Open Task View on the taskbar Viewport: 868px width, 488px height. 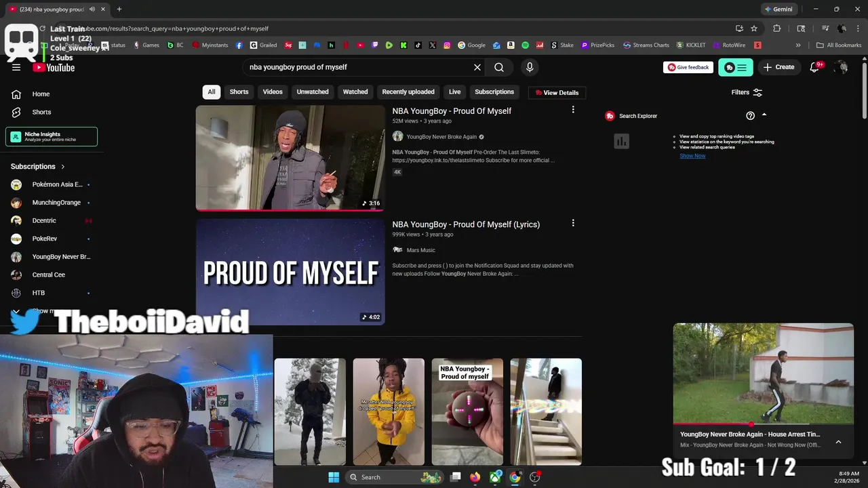click(x=456, y=477)
